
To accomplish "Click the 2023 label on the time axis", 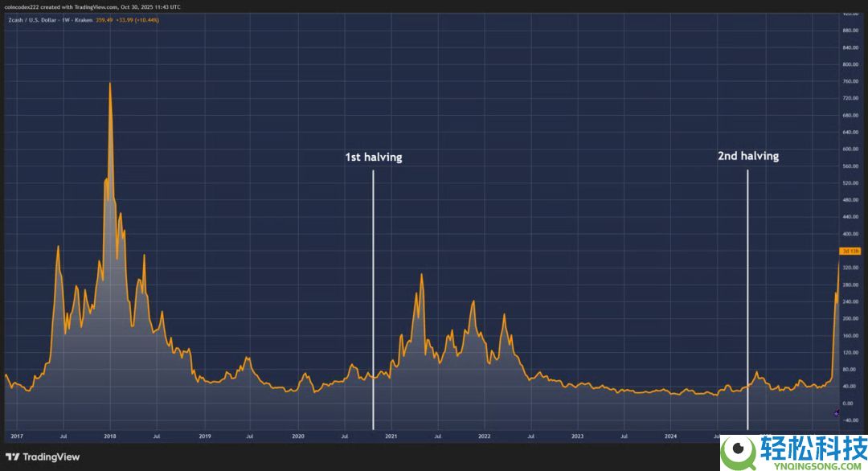I will (577, 436).
